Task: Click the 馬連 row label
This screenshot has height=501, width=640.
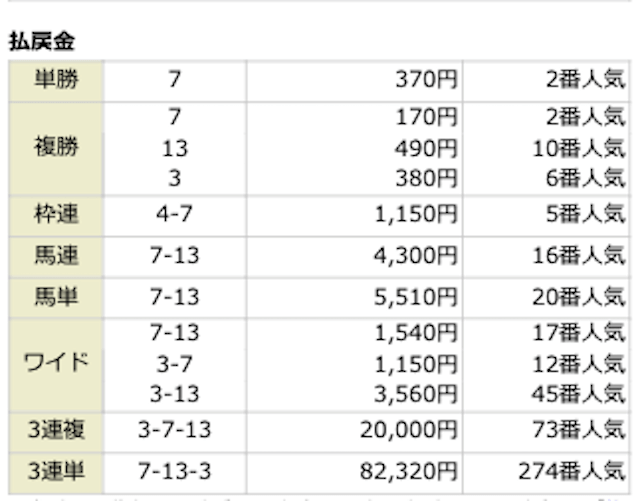Action: (56, 255)
